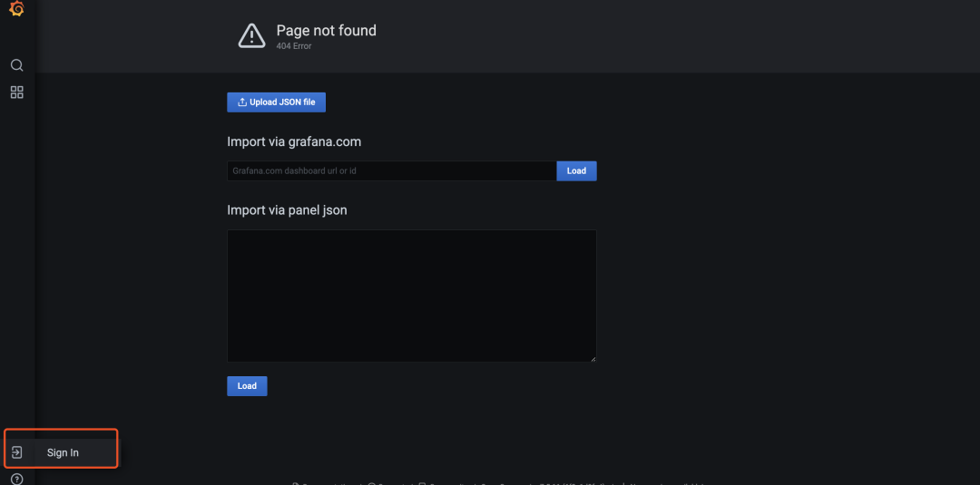Select the Sign In menu entry

pos(63,452)
